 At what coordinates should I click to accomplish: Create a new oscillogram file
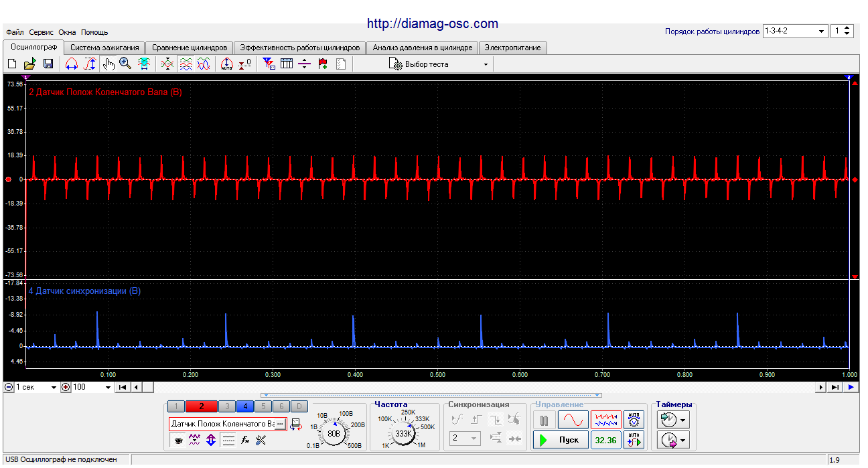pyautogui.click(x=11, y=64)
